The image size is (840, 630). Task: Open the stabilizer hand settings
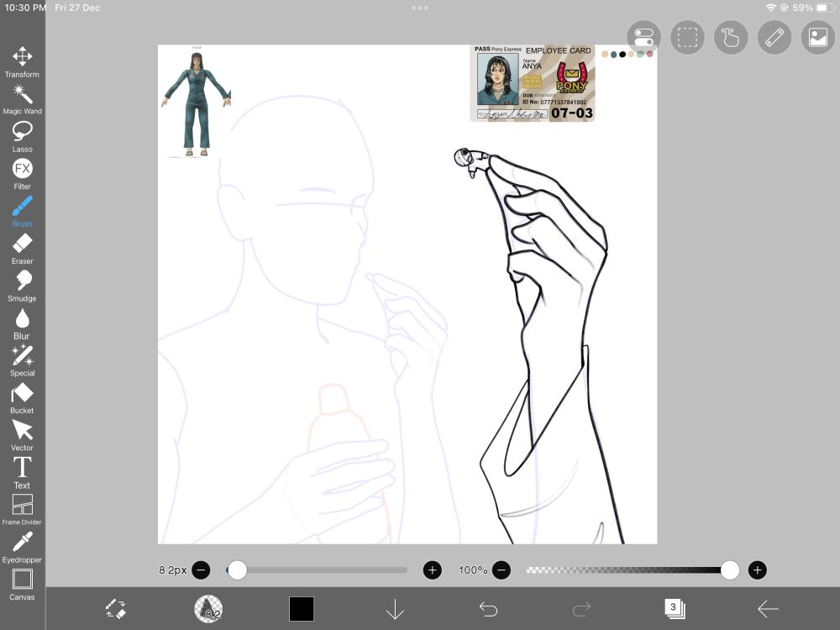tap(731, 38)
